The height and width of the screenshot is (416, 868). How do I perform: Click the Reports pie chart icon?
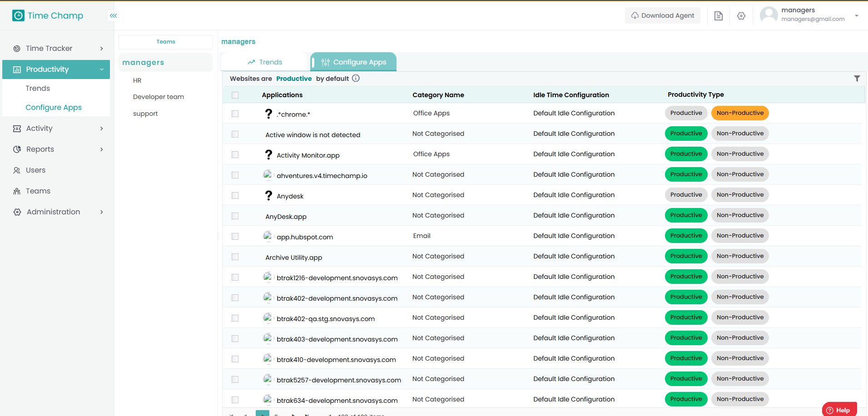point(17,149)
